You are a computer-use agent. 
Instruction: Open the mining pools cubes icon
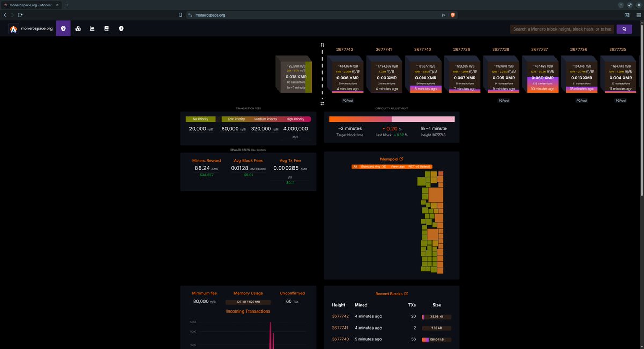pos(78,28)
